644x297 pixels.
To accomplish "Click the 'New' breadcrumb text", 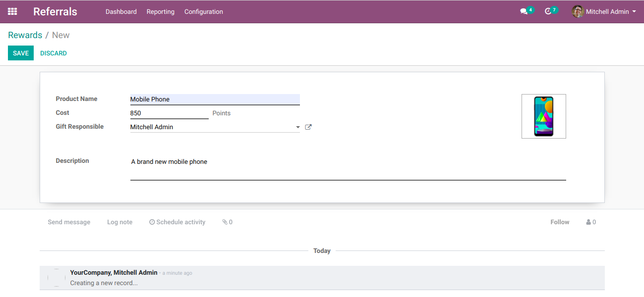I will (60, 35).
